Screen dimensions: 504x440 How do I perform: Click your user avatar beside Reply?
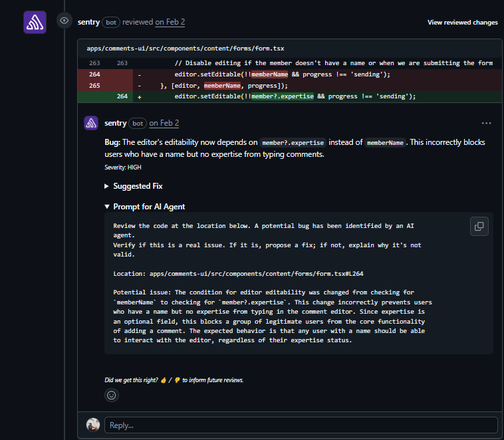tap(93, 425)
